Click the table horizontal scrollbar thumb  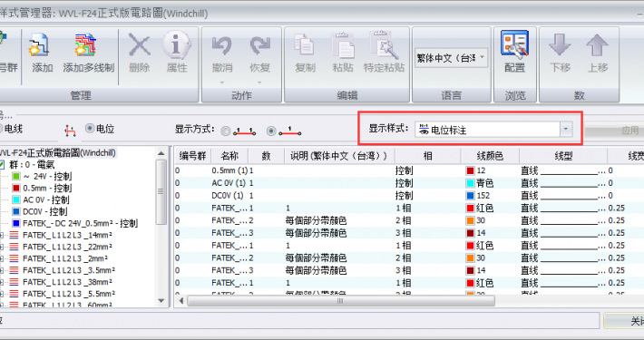tap(340, 301)
